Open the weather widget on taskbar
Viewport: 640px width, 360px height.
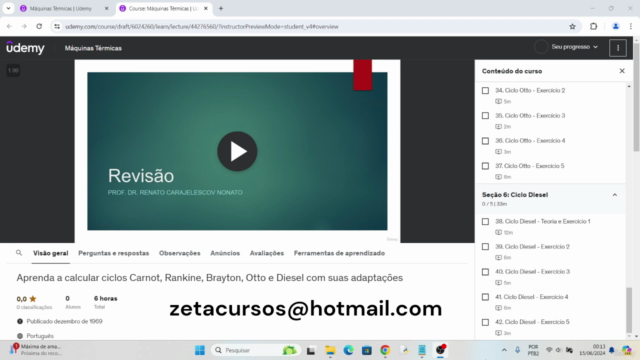coord(36,350)
